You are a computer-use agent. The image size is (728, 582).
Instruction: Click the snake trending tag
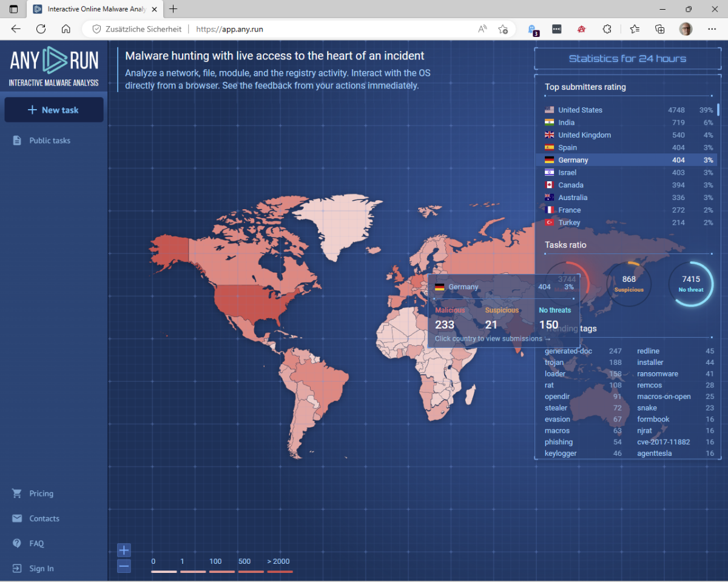coord(647,408)
